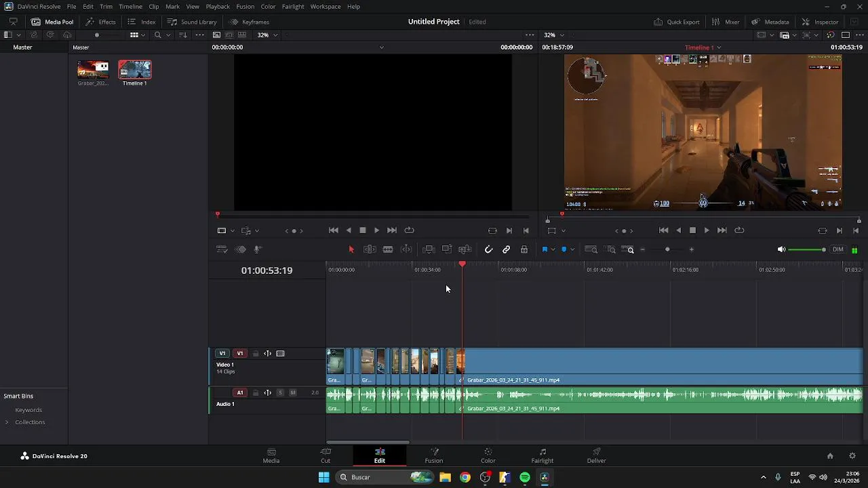Click the Insert Clip edit icon

click(x=429, y=249)
